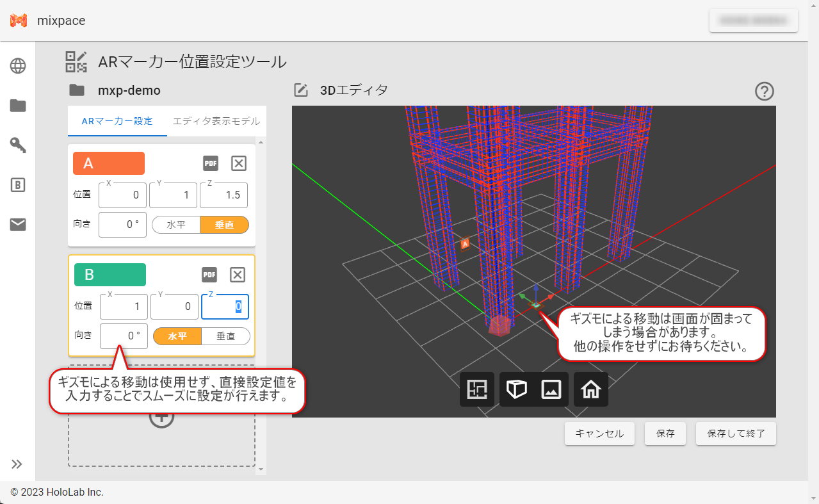
Task: Select the ARマーカー設定 tab
Action: pos(117,120)
